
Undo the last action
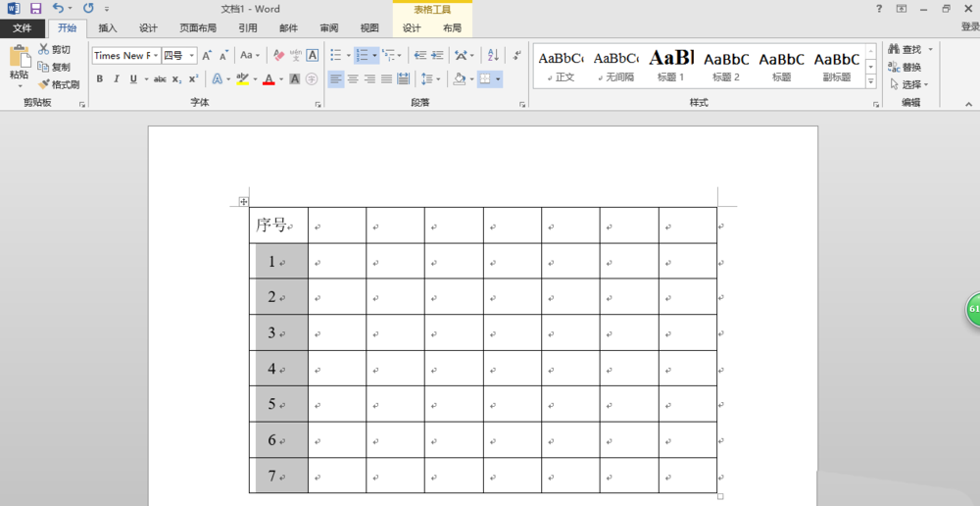[58, 9]
